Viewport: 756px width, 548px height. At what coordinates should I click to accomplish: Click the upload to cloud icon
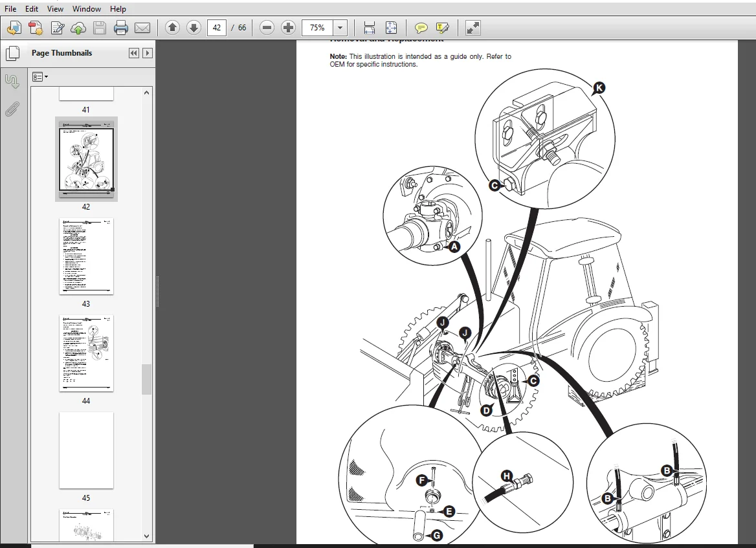(78, 28)
